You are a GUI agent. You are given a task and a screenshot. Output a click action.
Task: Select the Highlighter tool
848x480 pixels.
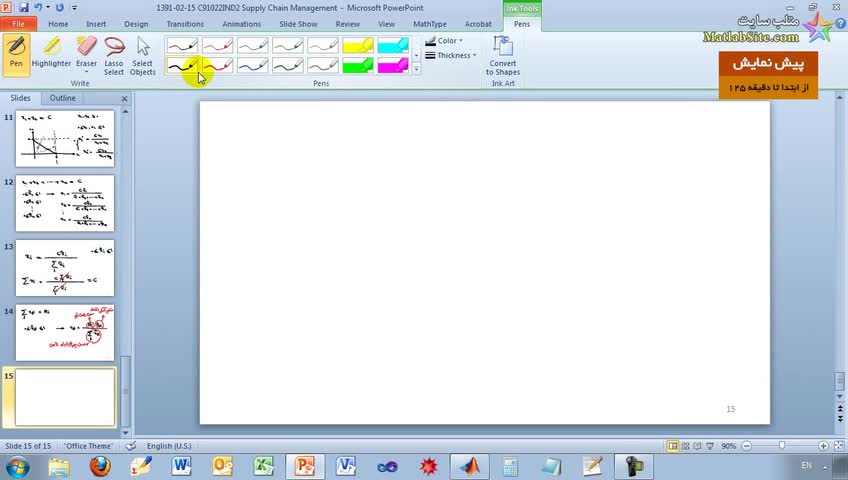51,54
